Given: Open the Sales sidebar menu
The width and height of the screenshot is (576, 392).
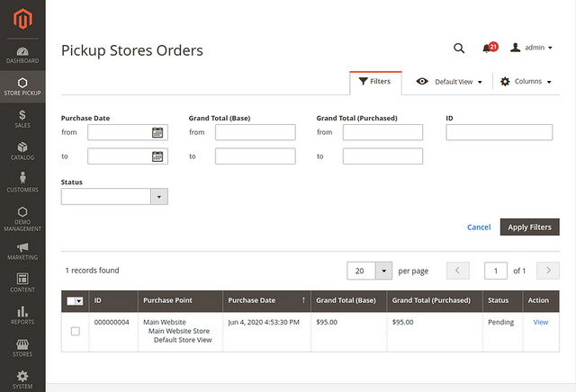Looking at the screenshot, I should point(22,119).
